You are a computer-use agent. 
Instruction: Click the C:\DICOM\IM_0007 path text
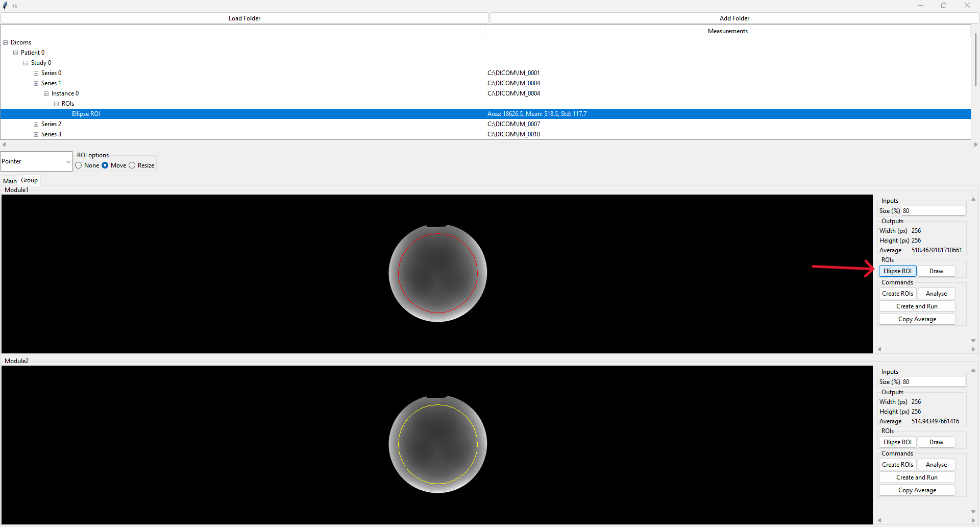click(x=513, y=124)
